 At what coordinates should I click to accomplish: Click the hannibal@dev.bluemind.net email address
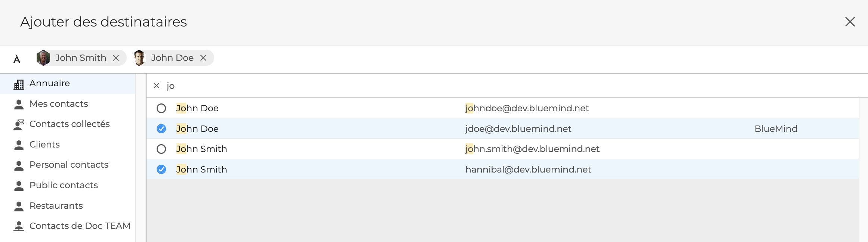click(528, 170)
